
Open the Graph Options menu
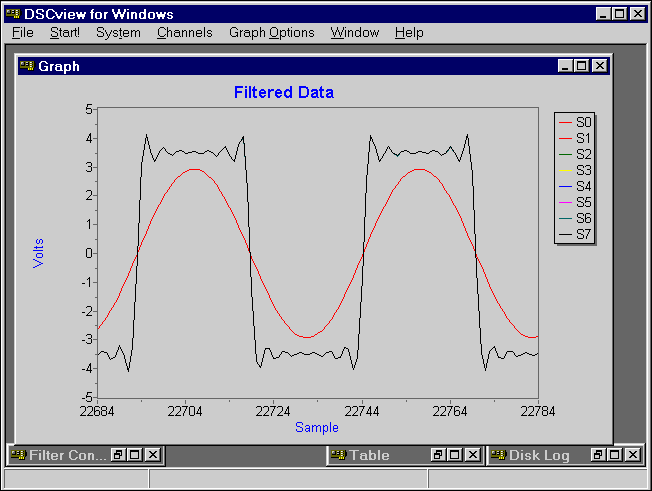[272, 32]
